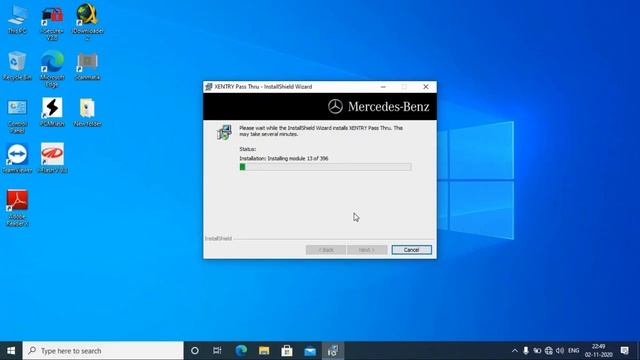Image resolution: width=640 pixels, height=360 pixels.
Task: Click the 'Type here to search' box
Action: tap(103, 351)
